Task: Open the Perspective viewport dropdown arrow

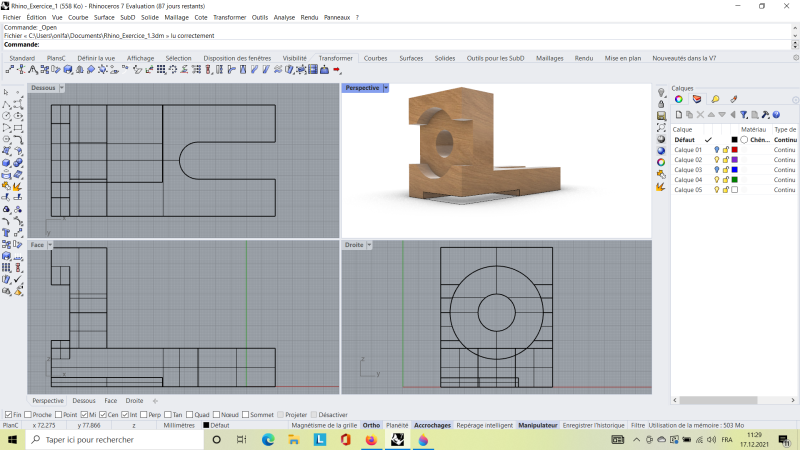Action: [386, 88]
